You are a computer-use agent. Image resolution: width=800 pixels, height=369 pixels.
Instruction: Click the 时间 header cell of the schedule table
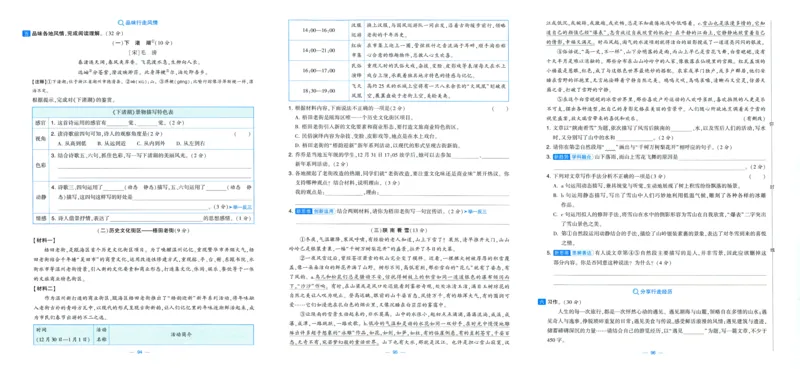coord(63,334)
